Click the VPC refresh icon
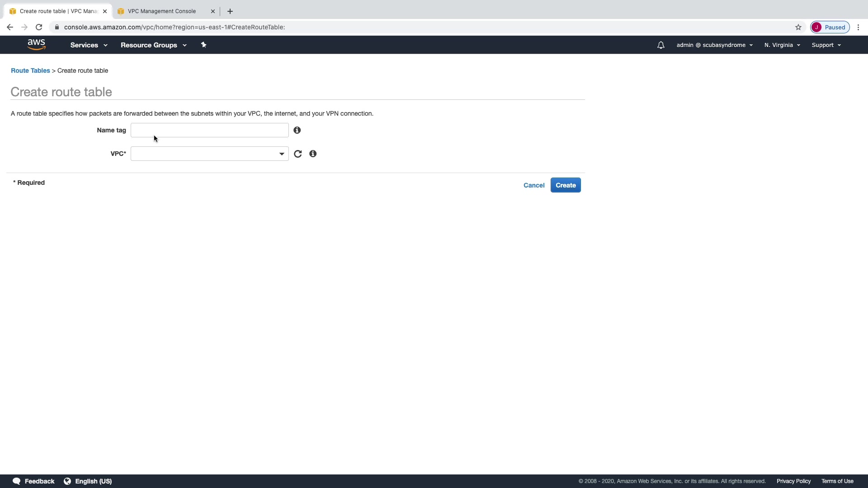This screenshot has height=488, width=868. pos(297,154)
